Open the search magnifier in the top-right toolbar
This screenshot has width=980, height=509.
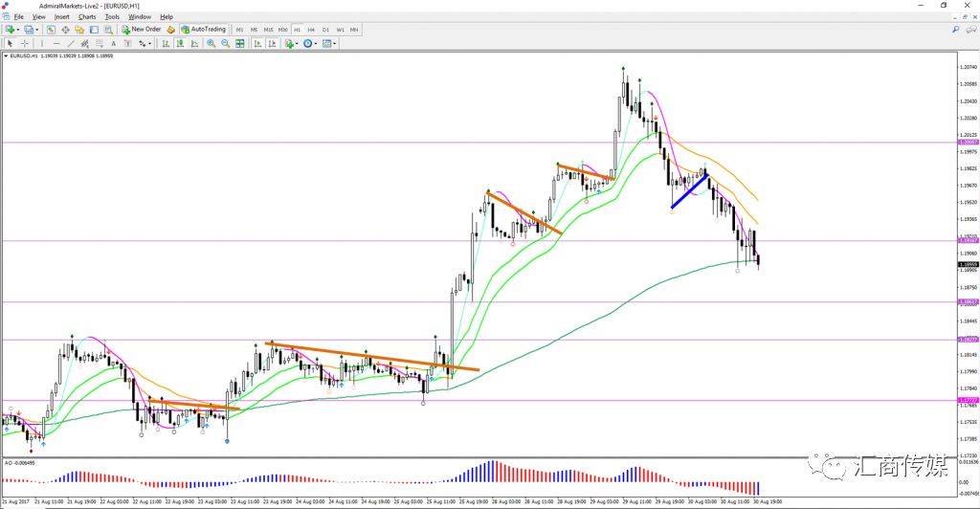point(956,30)
